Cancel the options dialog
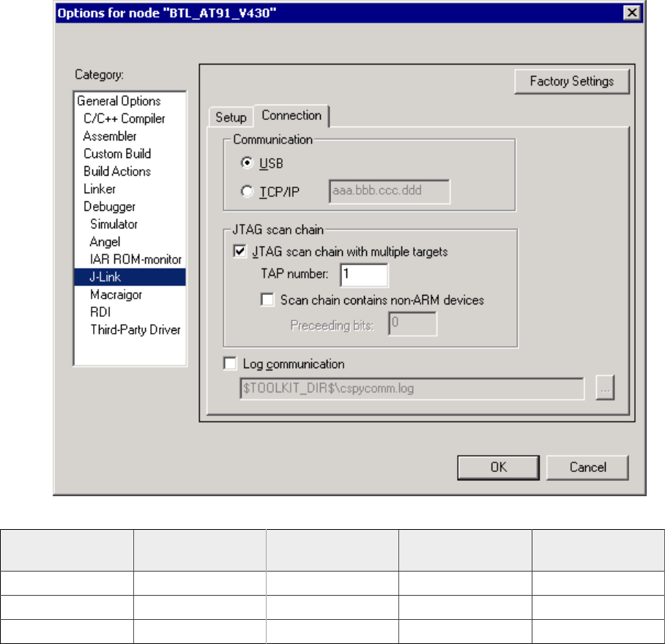 (587, 468)
